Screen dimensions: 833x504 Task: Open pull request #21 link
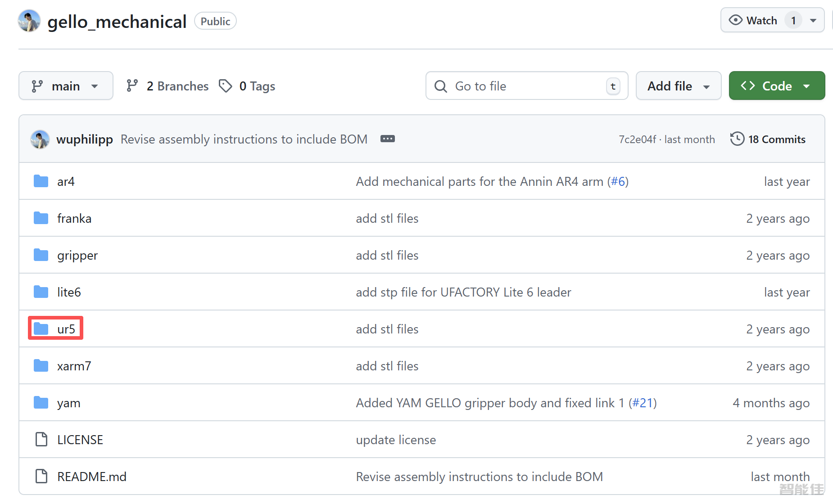(x=643, y=403)
